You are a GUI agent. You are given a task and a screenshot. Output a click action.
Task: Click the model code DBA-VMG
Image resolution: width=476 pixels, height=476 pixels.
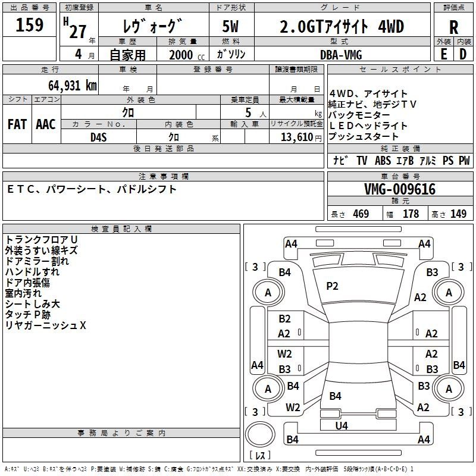341,55
